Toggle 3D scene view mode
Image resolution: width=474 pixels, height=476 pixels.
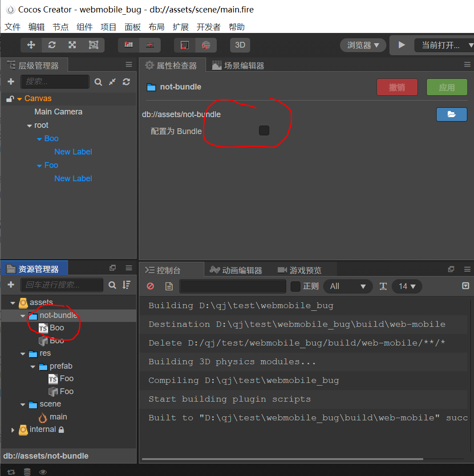pos(240,45)
